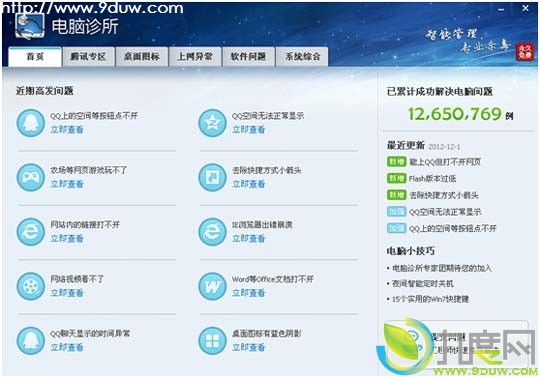The width and height of the screenshot is (540, 378).
Task: Click the red 永久免费 badge
Action: click(525, 52)
